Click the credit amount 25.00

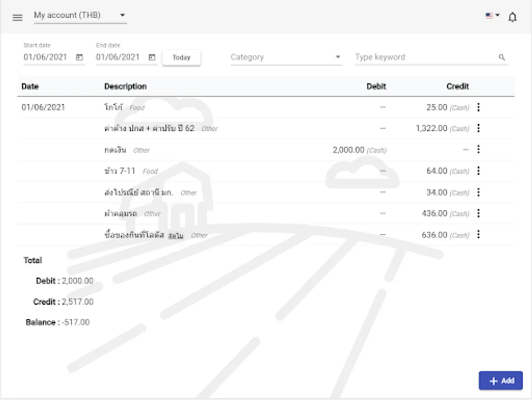(437, 108)
